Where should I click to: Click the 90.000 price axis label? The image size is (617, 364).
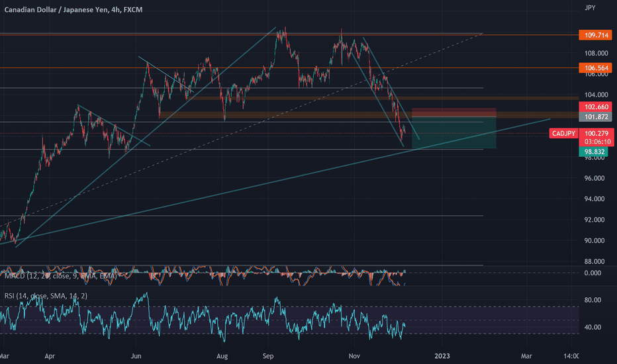[x=594, y=240]
